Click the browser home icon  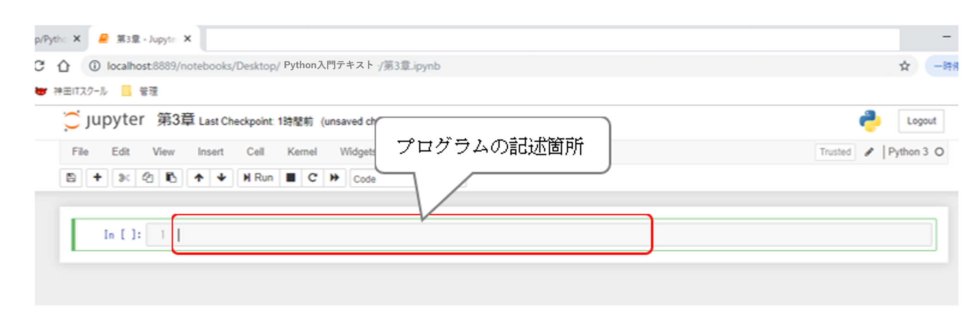[64, 66]
